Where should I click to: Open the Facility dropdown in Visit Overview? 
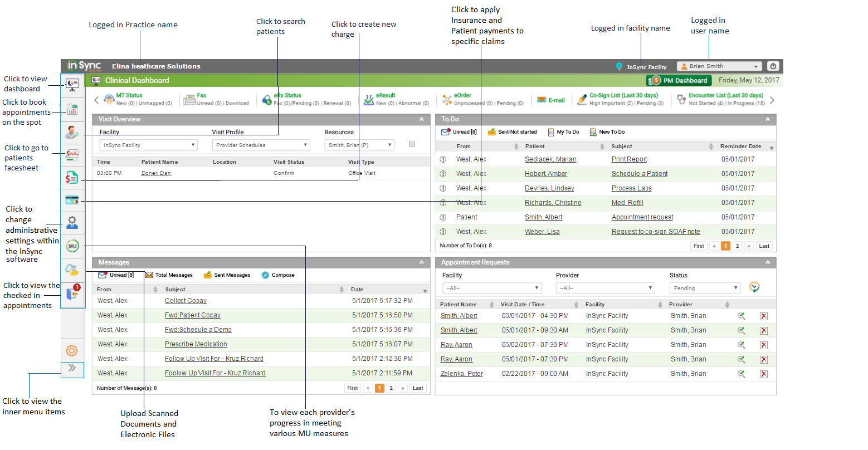[148, 145]
